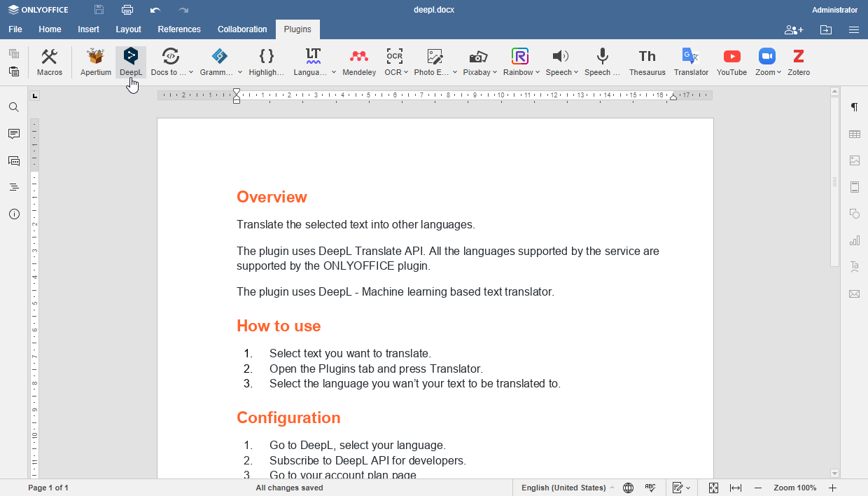Open the Comments panel in left sidebar

tap(14, 134)
